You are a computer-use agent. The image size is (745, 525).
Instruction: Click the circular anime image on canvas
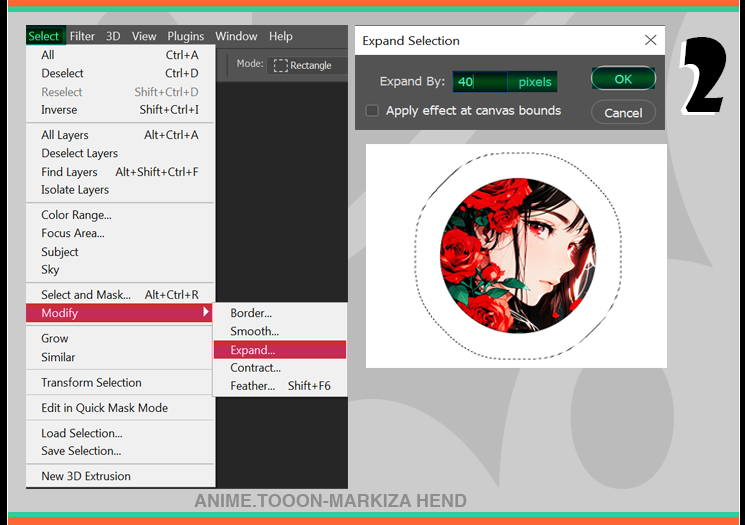pyautogui.click(x=518, y=256)
